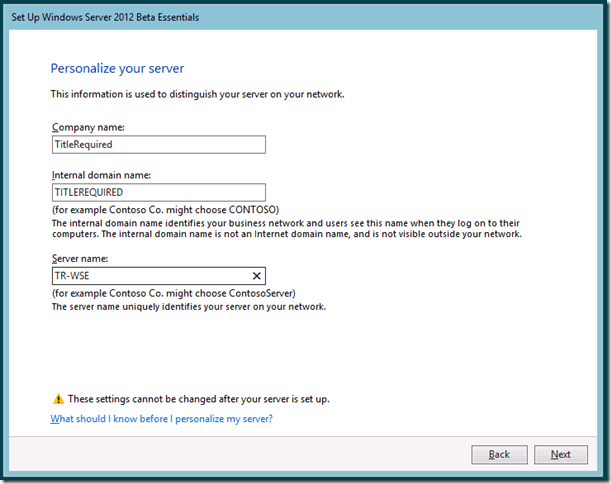Click the yellow warning triangle icon

point(56,399)
